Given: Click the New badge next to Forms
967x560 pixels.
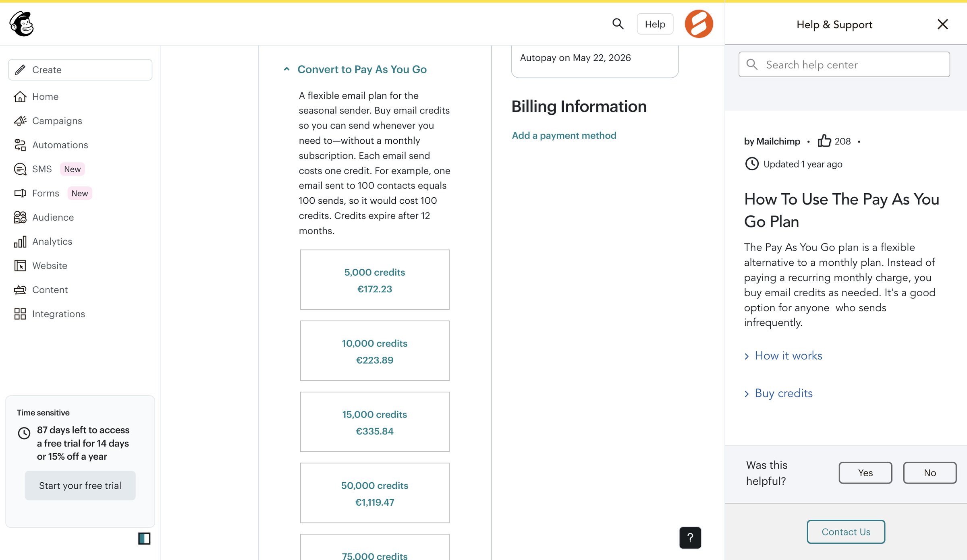Looking at the screenshot, I should pyautogui.click(x=80, y=193).
